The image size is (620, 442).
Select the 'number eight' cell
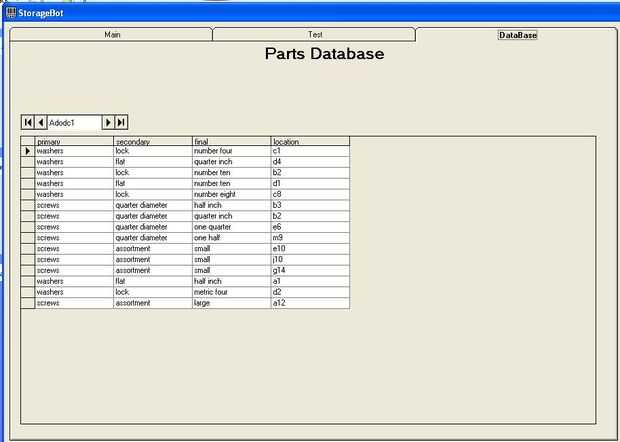pos(231,195)
